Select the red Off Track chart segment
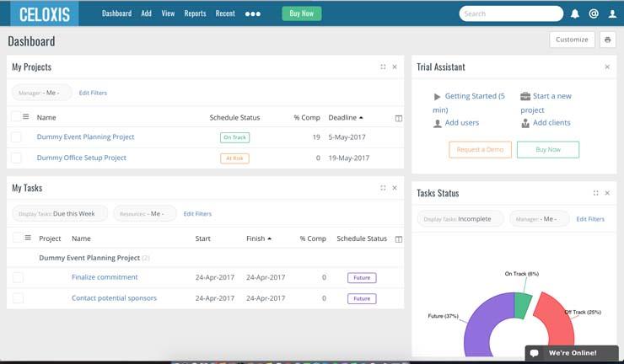The width and height of the screenshot is (624, 364). [557, 320]
